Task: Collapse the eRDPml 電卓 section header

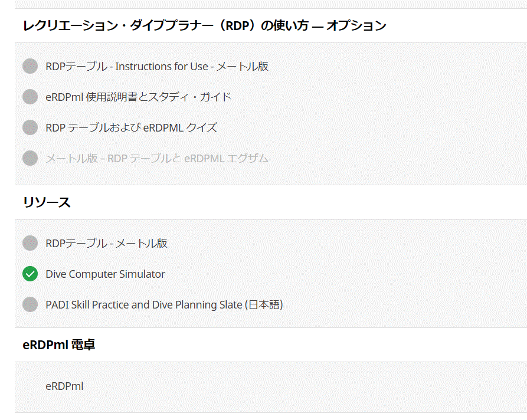Action: [271, 345]
